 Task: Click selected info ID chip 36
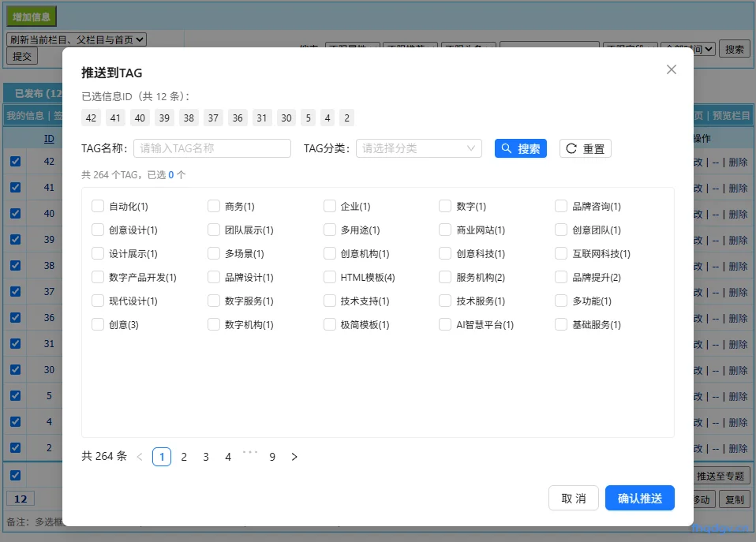(x=238, y=118)
